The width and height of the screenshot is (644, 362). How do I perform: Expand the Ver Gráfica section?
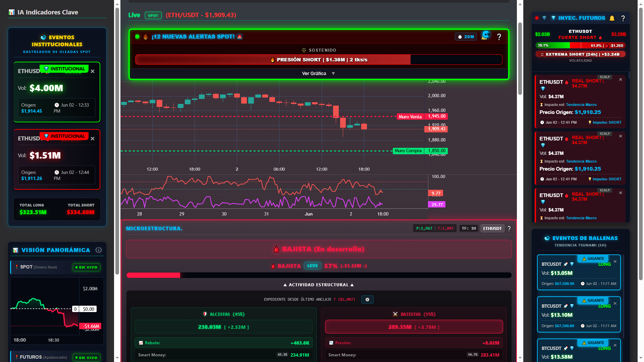coord(318,73)
